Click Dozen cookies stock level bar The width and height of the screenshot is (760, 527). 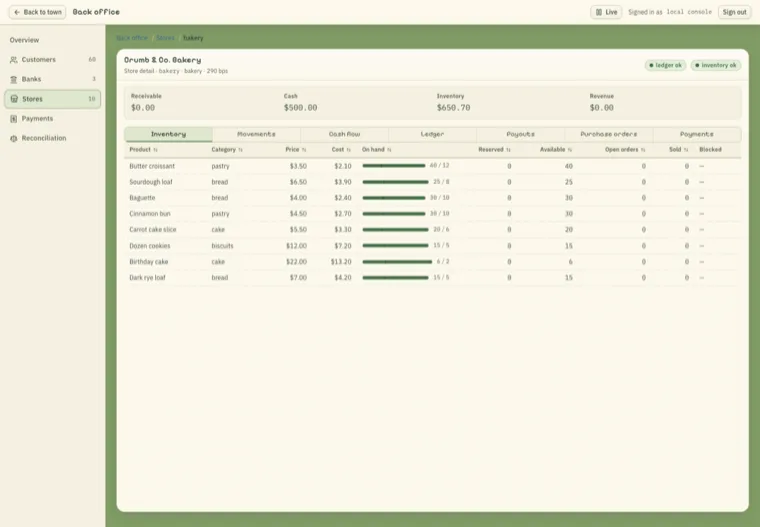[396, 246]
